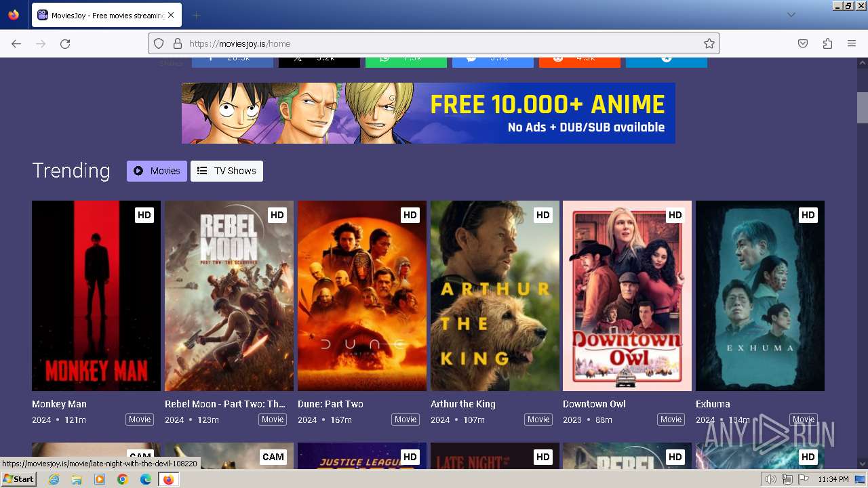Launch Internet Explorer from taskbar

pyautogui.click(x=54, y=479)
